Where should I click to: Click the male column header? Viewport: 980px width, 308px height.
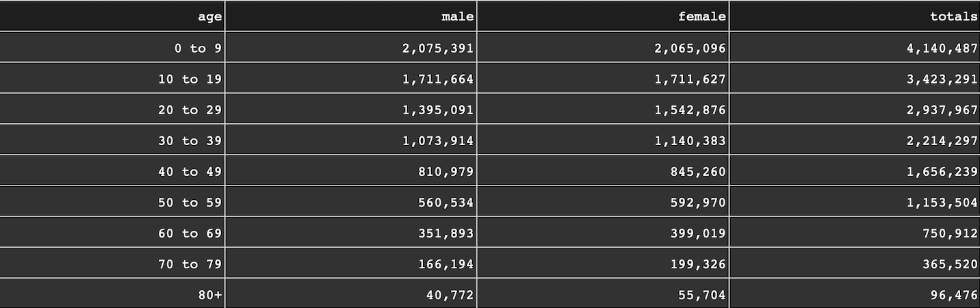pos(458,17)
